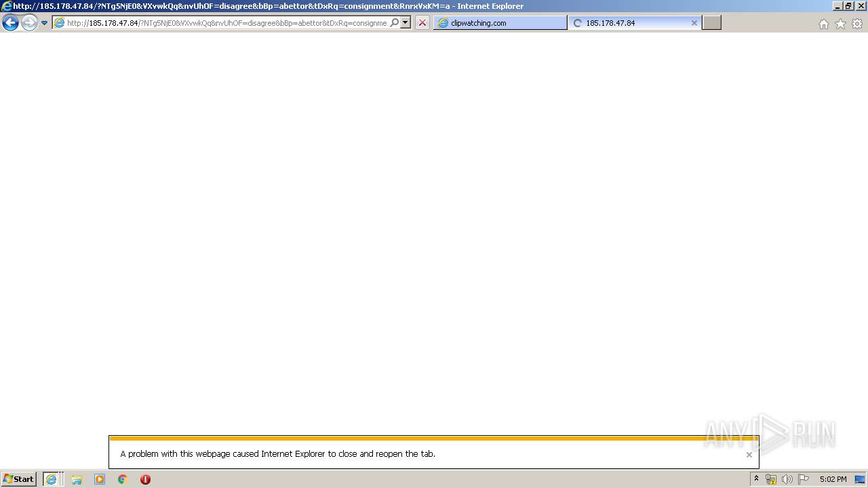Click the network status tray icon

click(x=770, y=479)
